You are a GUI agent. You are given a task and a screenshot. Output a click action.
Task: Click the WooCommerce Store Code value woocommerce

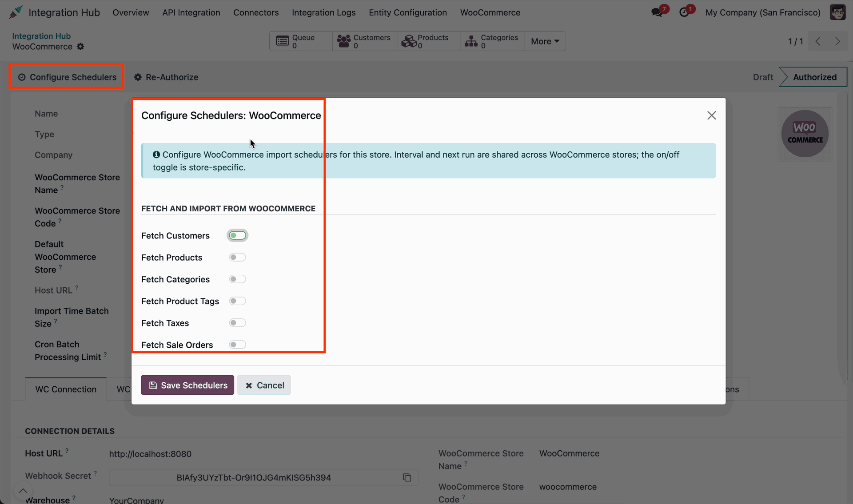[568, 487]
